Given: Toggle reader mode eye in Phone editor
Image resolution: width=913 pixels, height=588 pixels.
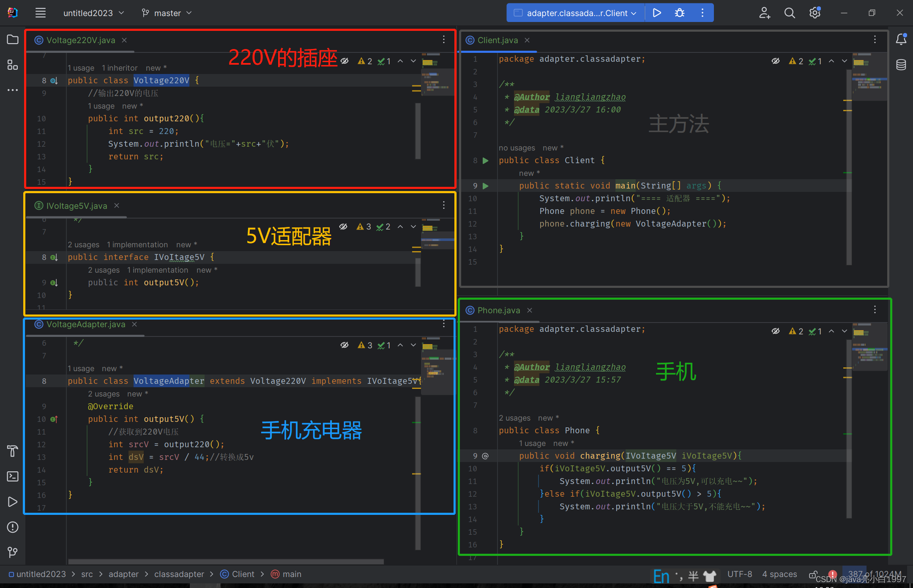Looking at the screenshot, I should pos(776,331).
